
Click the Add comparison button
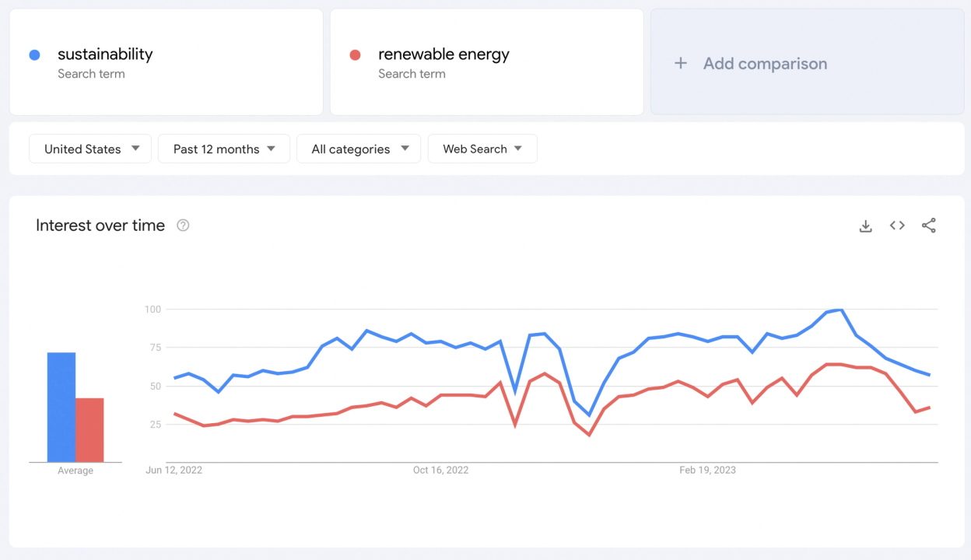tap(765, 64)
